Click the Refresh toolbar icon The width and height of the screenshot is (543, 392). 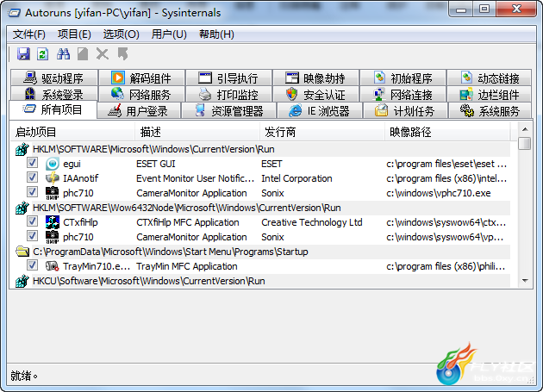pos(42,54)
